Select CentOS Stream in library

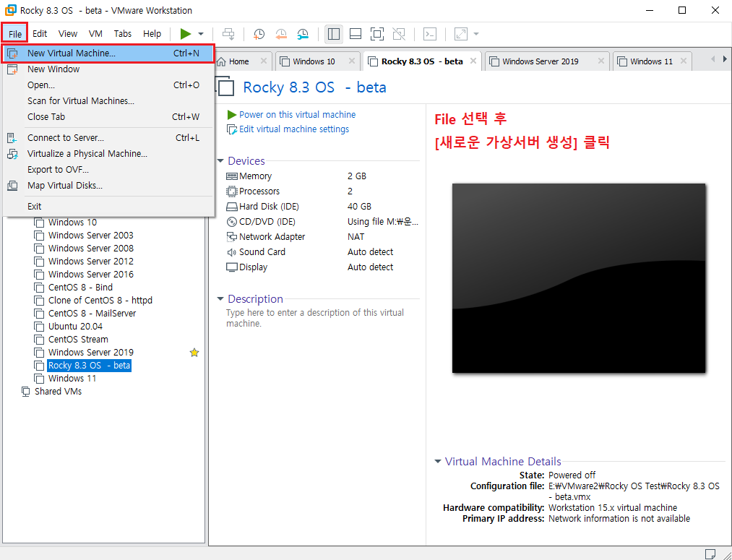(x=78, y=340)
